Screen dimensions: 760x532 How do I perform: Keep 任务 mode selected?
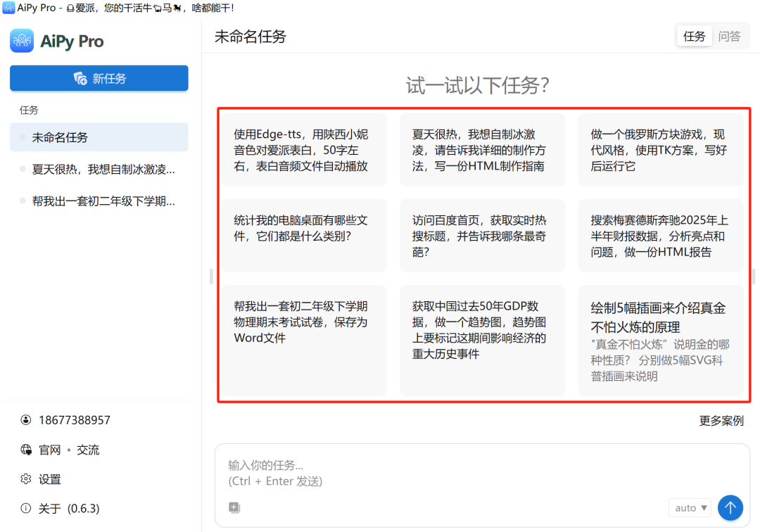click(695, 36)
